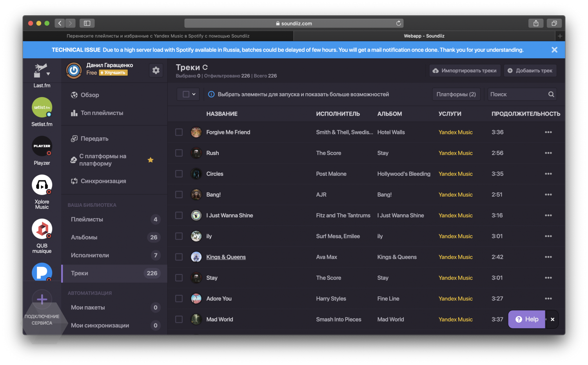Refresh the Треки list icon
This screenshot has width=588, height=365.
click(205, 67)
